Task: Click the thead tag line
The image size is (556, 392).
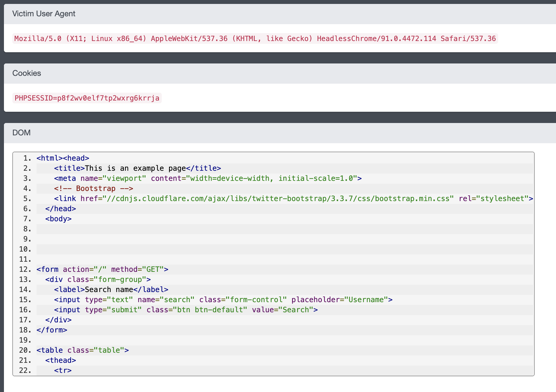Action: pos(61,360)
